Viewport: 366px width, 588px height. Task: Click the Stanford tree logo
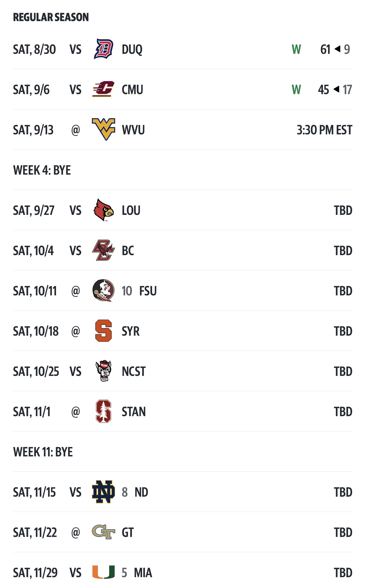tap(103, 411)
